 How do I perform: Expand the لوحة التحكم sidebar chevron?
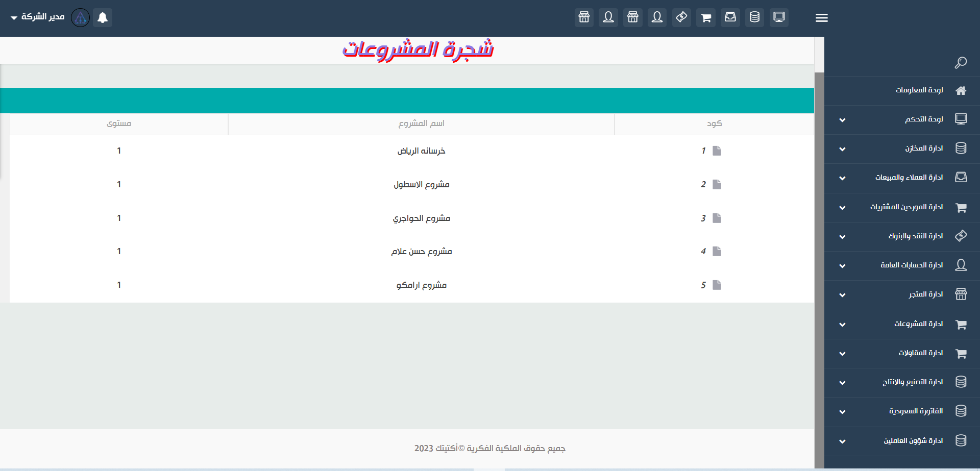click(x=842, y=120)
